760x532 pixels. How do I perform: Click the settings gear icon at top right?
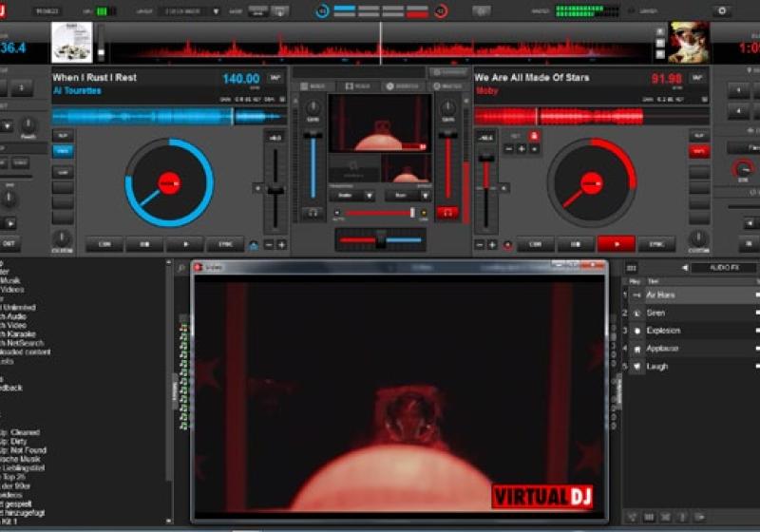coord(722,11)
